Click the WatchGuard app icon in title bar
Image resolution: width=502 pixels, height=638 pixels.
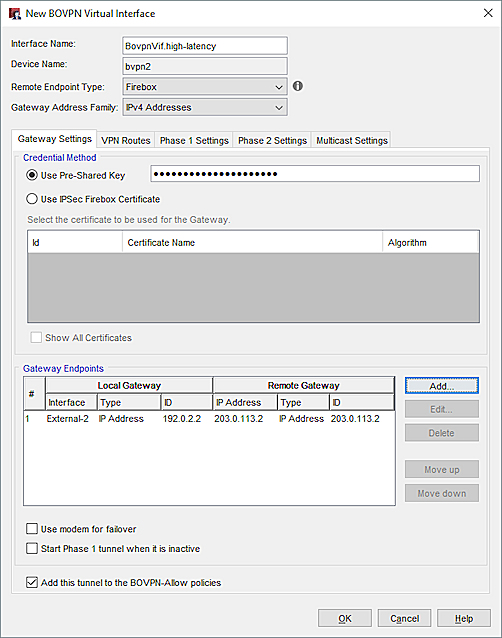pyautogui.click(x=15, y=13)
